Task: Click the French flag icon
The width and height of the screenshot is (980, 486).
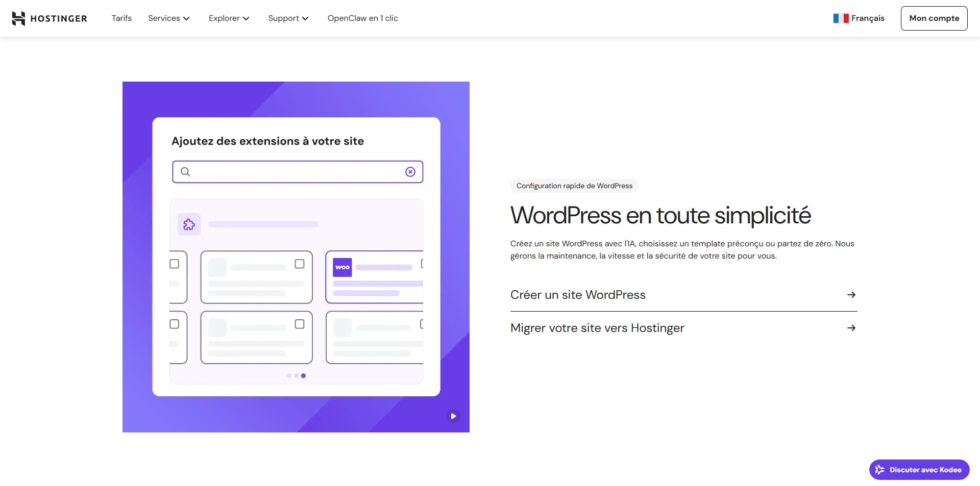Action: coord(841,18)
